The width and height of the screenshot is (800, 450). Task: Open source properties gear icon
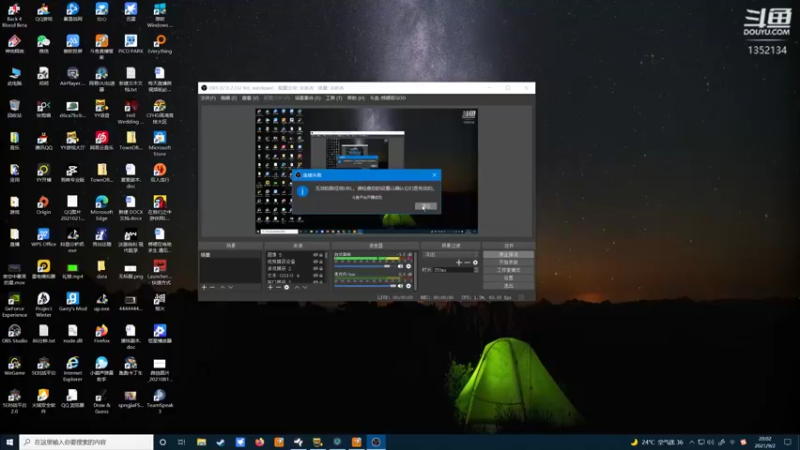pos(286,287)
